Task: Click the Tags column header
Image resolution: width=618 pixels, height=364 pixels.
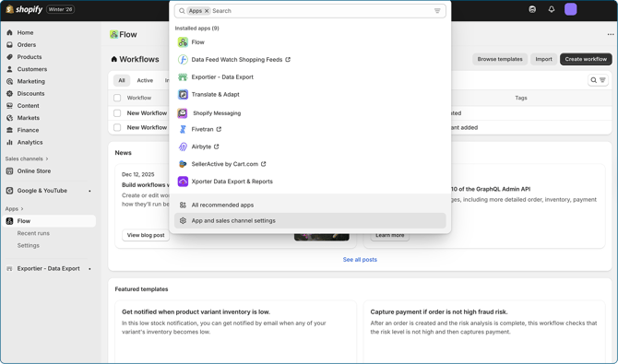Action: (520, 98)
